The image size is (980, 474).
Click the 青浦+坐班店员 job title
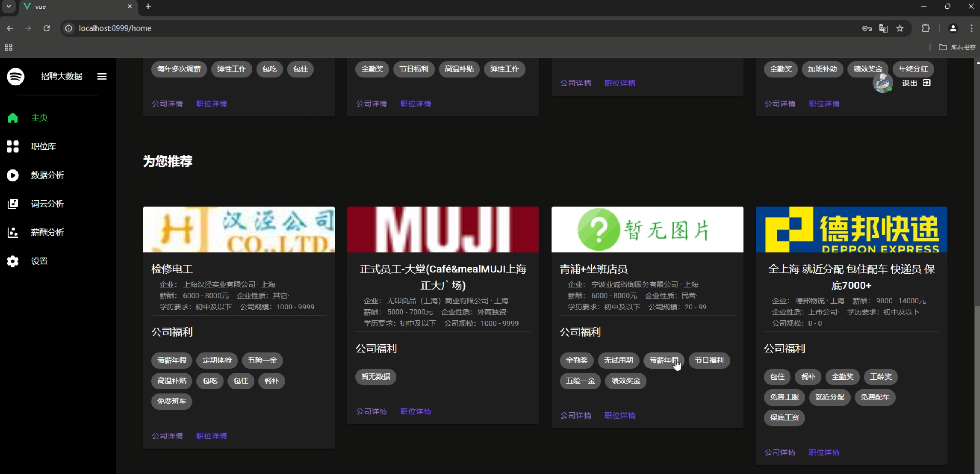click(x=594, y=269)
